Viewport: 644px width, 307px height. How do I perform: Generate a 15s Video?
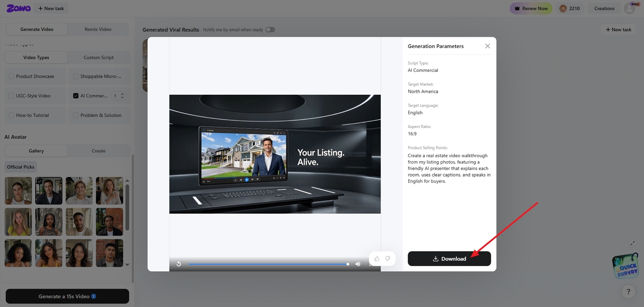pyautogui.click(x=67, y=297)
